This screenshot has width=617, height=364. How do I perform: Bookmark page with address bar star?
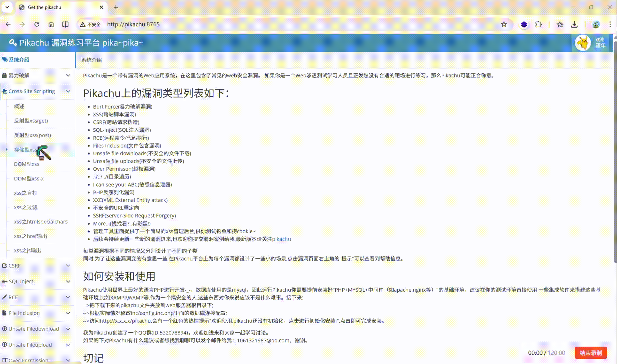coord(504,24)
